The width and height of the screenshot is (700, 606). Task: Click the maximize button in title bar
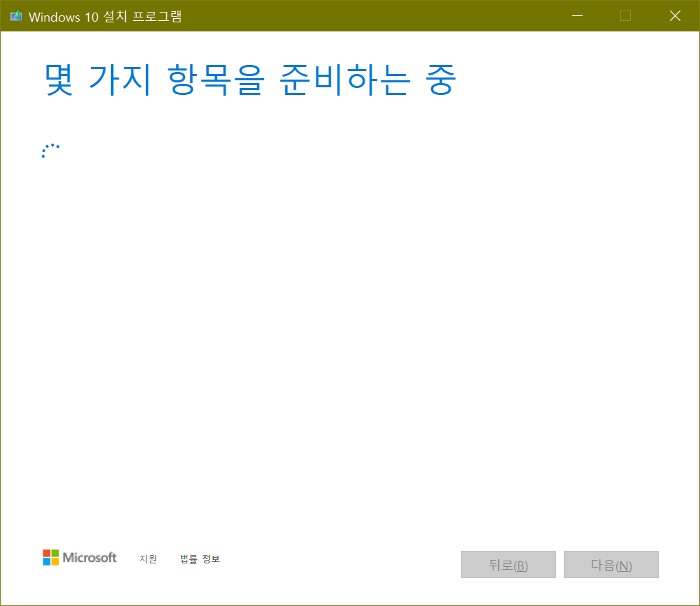click(x=625, y=15)
